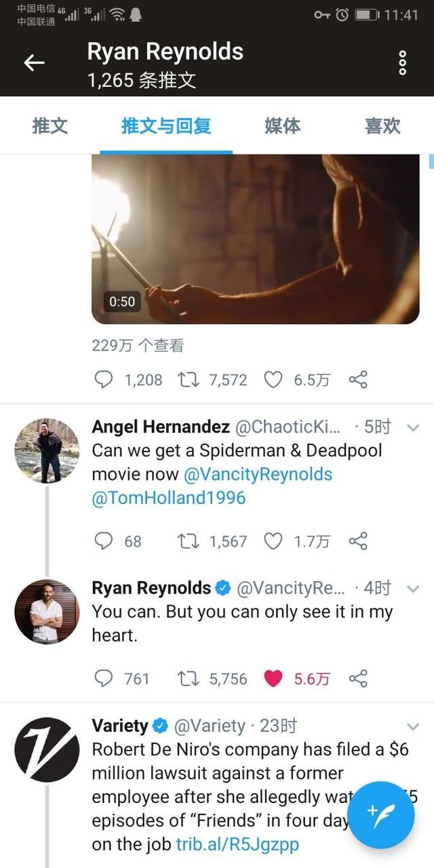The image size is (434, 868).
Task: Open the three-dot overflow menu
Action: click(402, 63)
